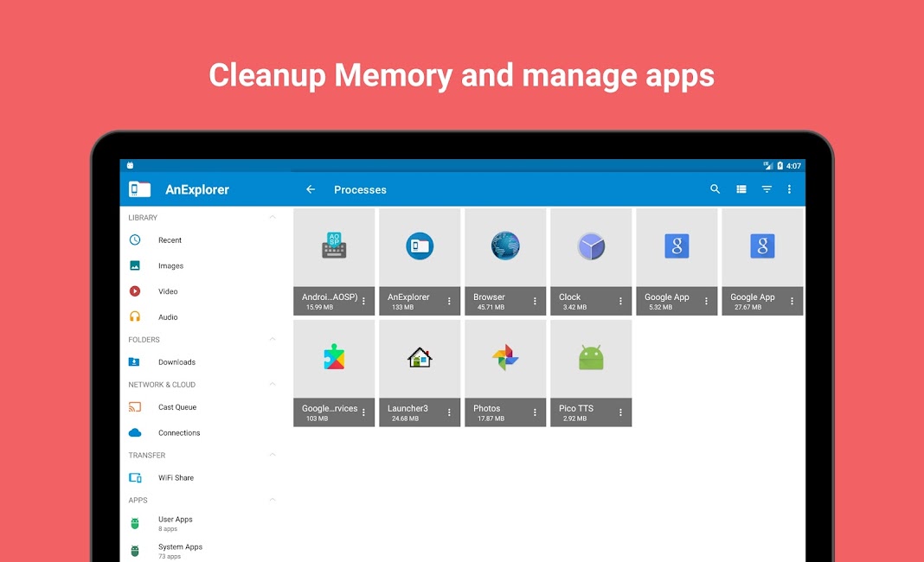Click the '17.87 MB' size label
This screenshot has width=924, height=562.
coord(491,418)
